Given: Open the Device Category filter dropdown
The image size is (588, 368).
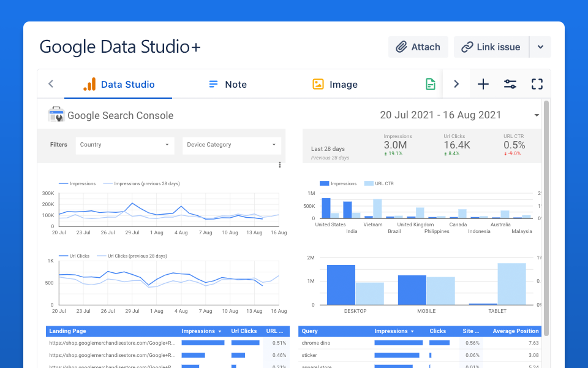Looking at the screenshot, I should [232, 145].
